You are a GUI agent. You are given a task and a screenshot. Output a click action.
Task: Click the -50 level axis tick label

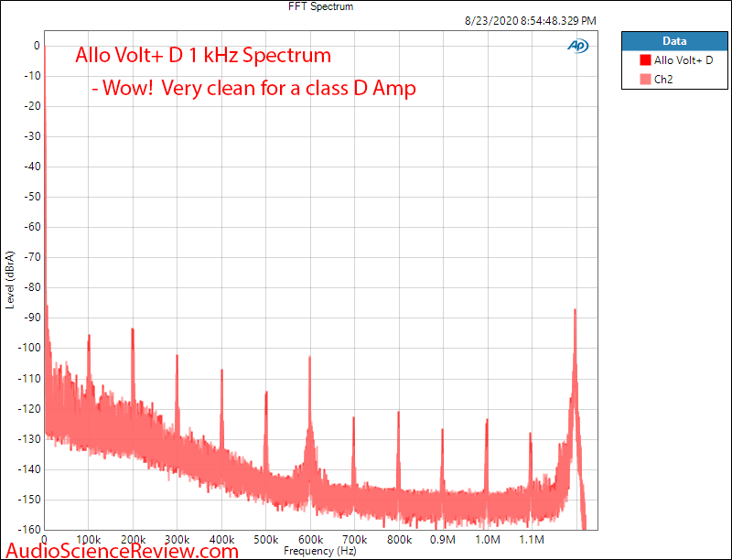click(32, 197)
